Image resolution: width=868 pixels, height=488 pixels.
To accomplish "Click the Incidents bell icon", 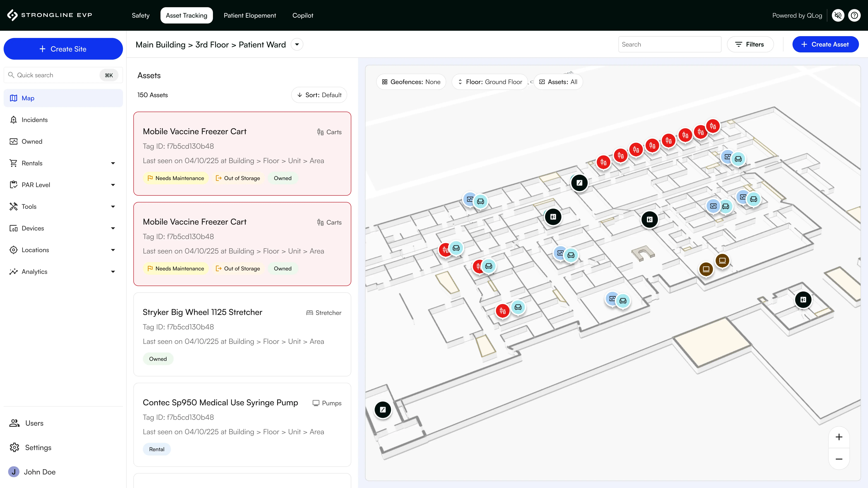I will (x=13, y=120).
